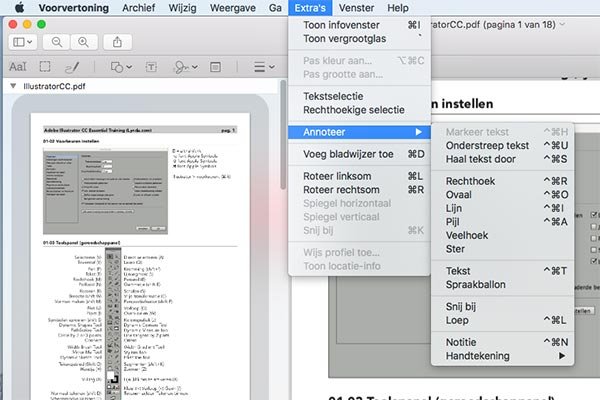Choose Ovaal annotation
Screen dimensions: 600x400
click(502, 195)
